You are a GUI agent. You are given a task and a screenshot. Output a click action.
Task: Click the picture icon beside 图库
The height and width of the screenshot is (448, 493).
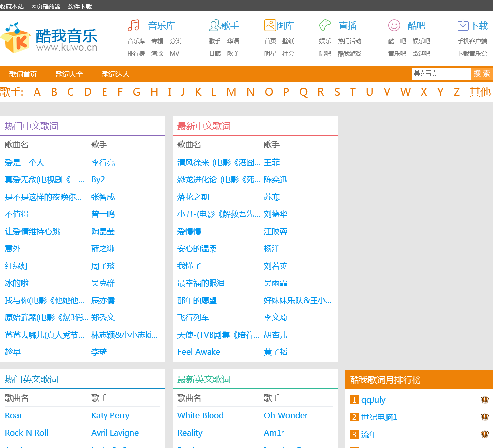coord(270,25)
